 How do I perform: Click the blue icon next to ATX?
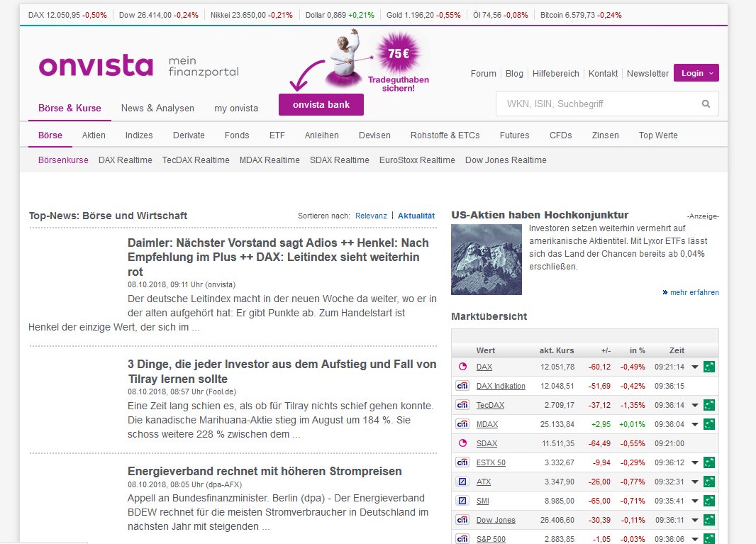[x=462, y=482]
